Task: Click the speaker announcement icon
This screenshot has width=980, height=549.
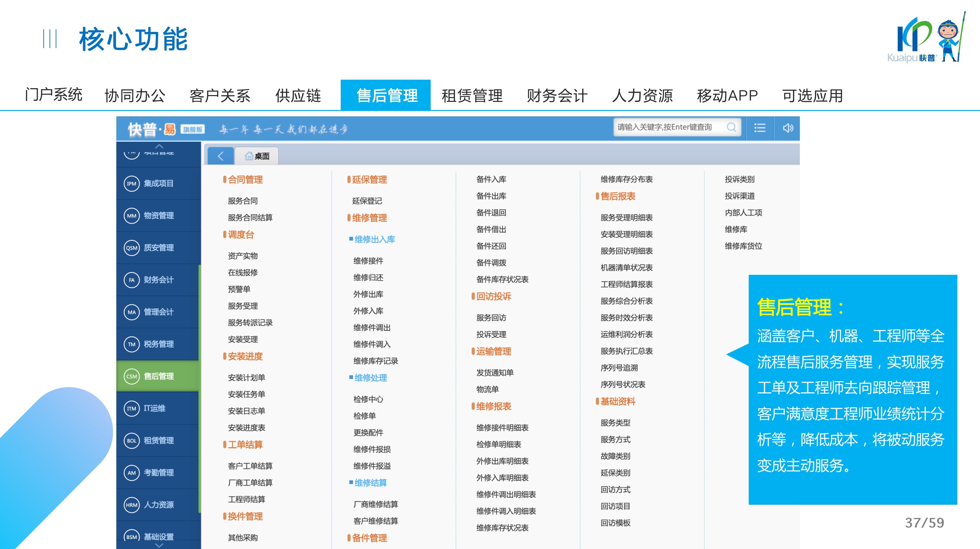Action: point(787,128)
